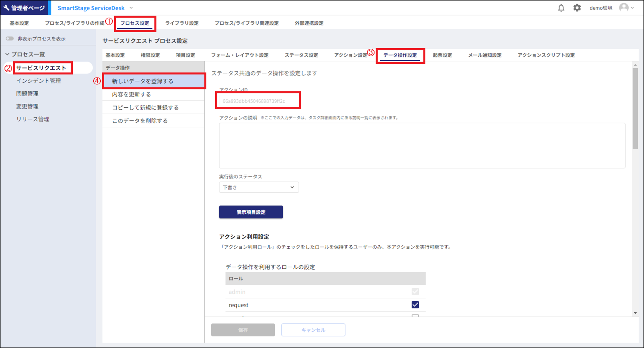Click the キャンセル button
The width and height of the screenshot is (644, 348).
point(313,330)
